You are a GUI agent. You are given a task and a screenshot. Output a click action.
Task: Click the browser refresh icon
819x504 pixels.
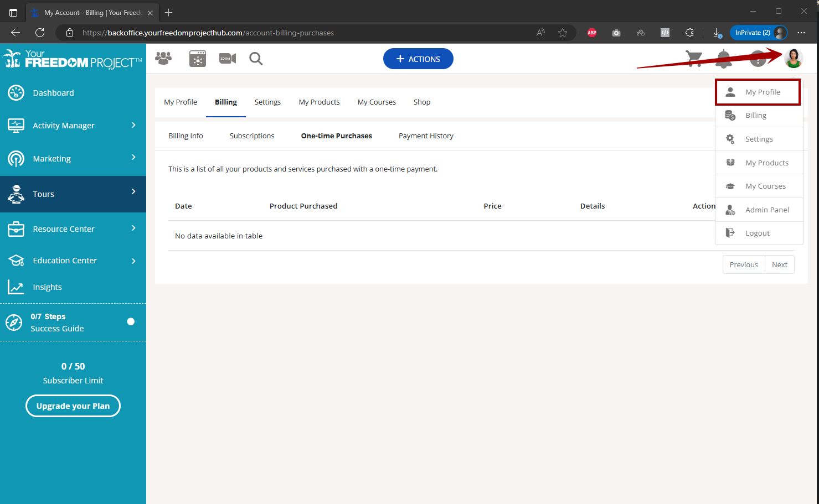tap(40, 33)
